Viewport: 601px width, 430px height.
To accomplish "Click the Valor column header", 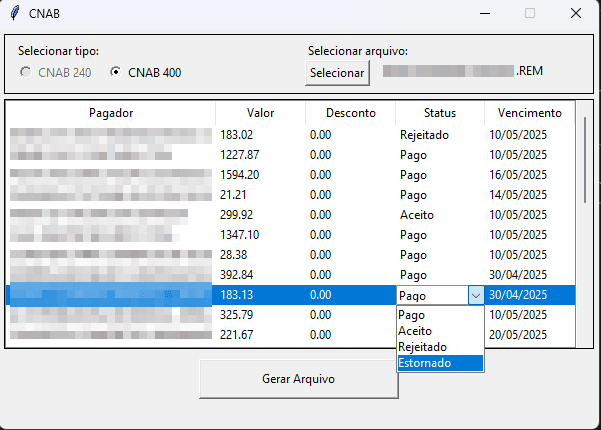I will click(x=260, y=113).
